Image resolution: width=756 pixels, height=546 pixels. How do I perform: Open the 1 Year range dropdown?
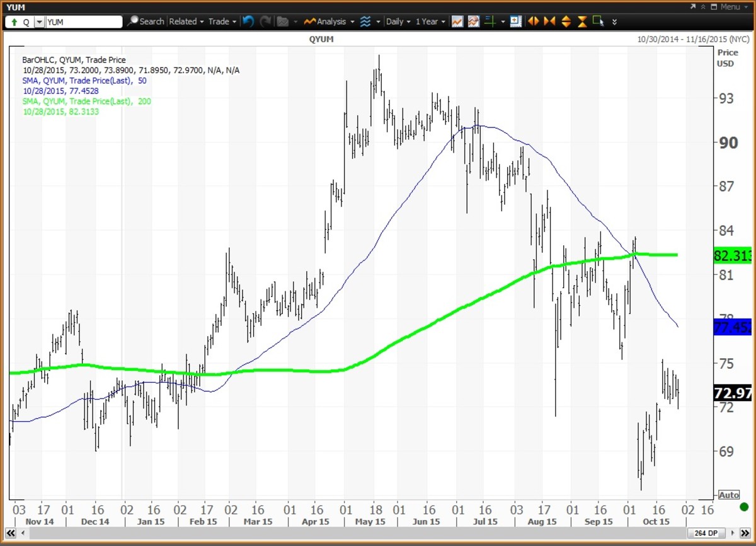tap(430, 21)
